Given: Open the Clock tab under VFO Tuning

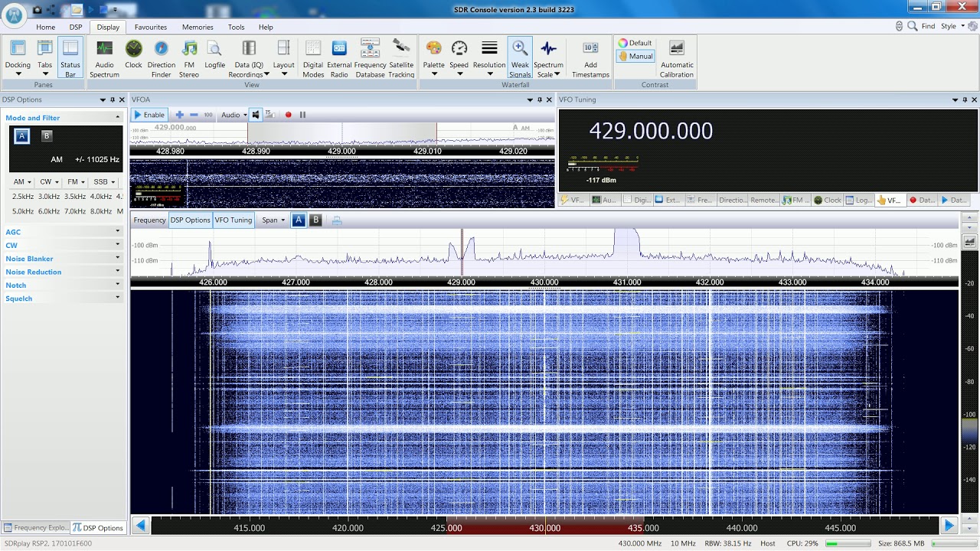Looking at the screenshot, I should click(x=828, y=200).
